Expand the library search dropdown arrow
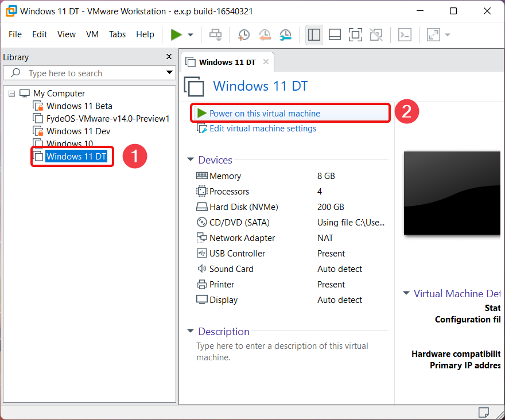This screenshot has width=505, height=420. (169, 72)
